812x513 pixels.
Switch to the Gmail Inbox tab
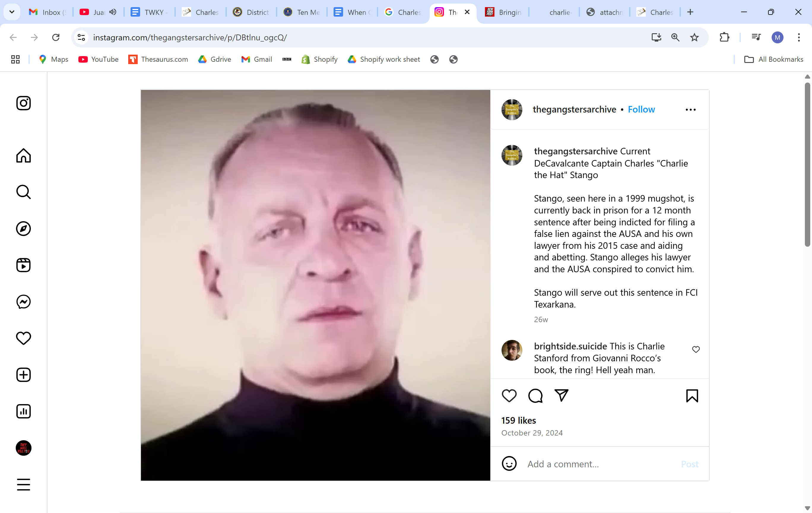click(x=47, y=12)
